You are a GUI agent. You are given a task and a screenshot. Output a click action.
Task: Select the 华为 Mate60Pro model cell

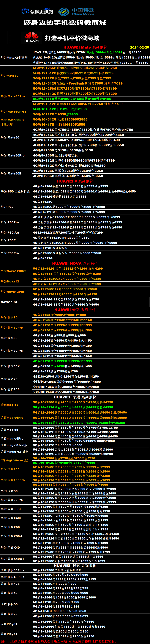(16, 96)
